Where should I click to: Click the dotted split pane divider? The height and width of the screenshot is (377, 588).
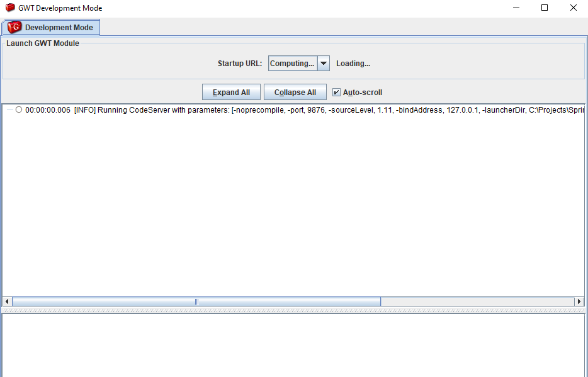pyautogui.click(x=294, y=310)
